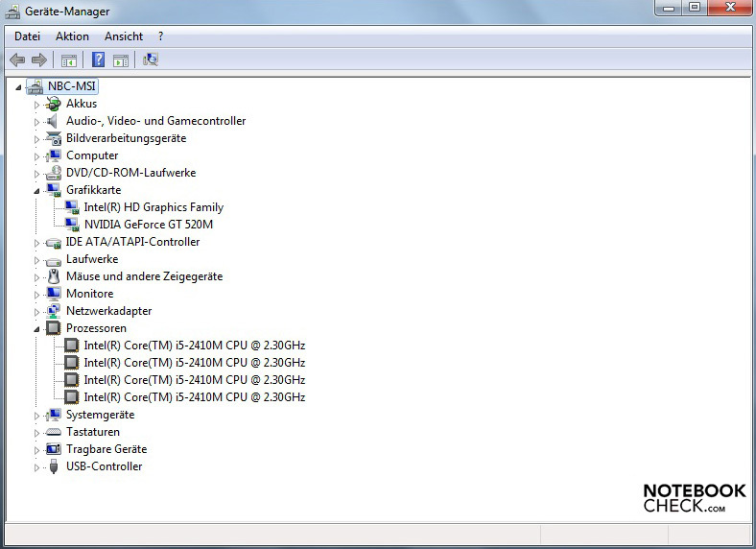756x549 pixels.
Task: Expand the Bildverarbeitungsgeräte category
Action: pos(36,139)
